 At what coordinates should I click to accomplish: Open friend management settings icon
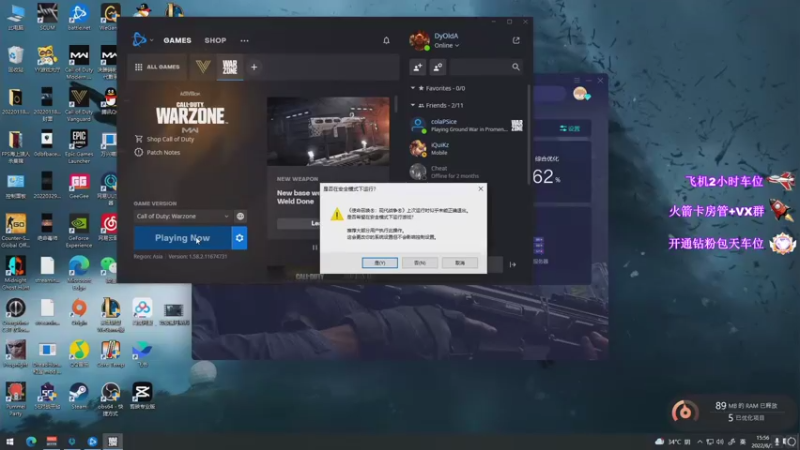[x=438, y=67]
